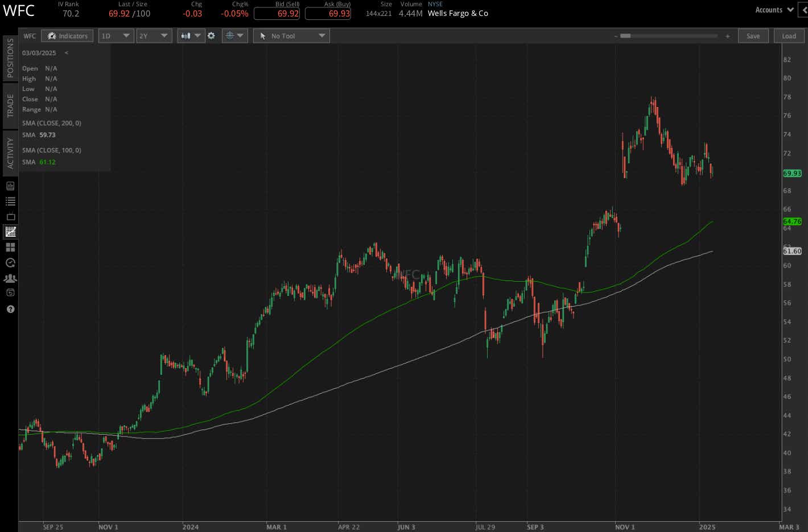Open the No Tool drawing dropdown
The height and width of the screenshot is (532, 808).
point(291,35)
